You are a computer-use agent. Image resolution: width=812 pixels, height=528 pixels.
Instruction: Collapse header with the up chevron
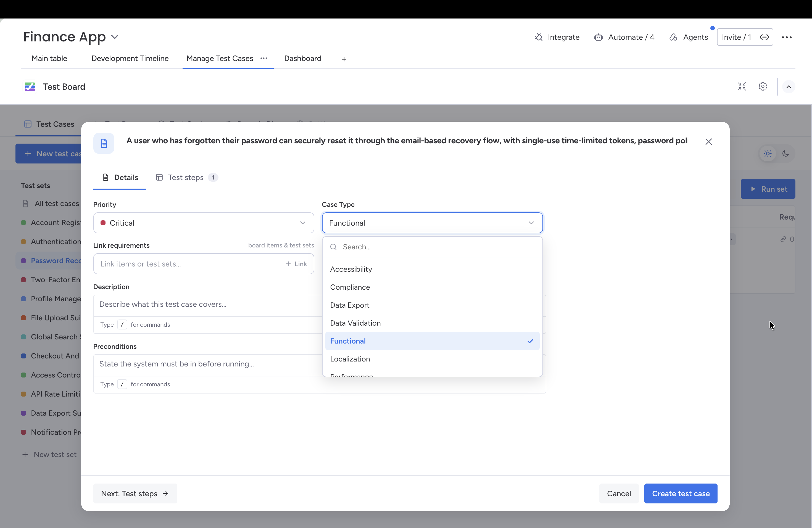789,87
